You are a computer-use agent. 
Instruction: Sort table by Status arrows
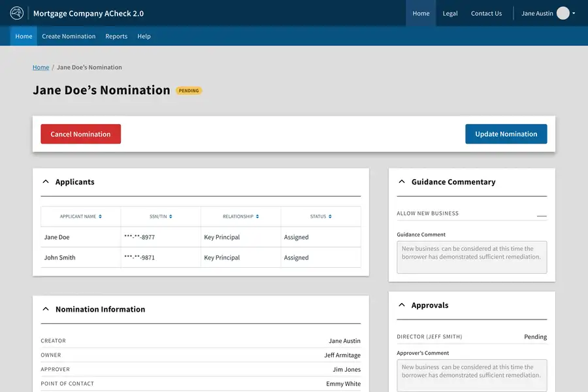pos(330,216)
